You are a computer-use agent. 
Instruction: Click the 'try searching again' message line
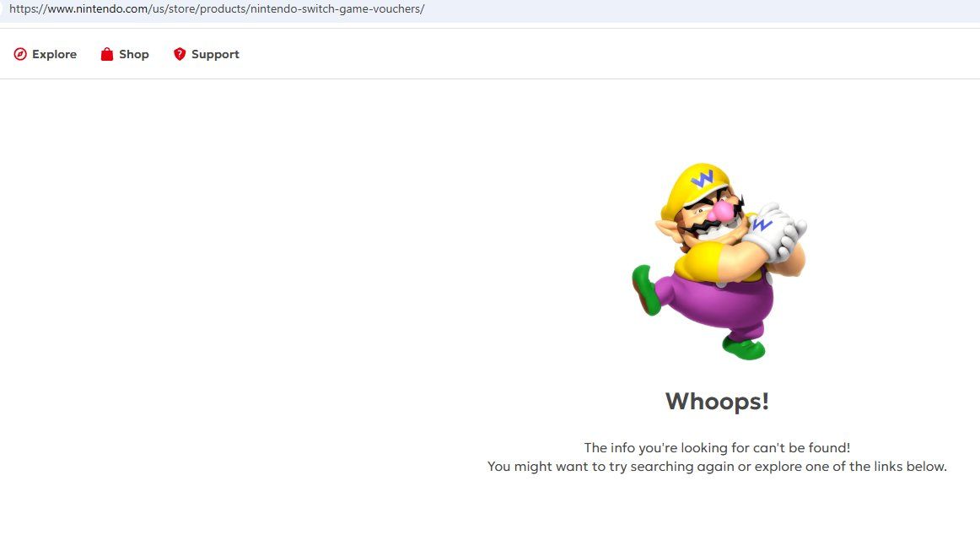pos(717,467)
